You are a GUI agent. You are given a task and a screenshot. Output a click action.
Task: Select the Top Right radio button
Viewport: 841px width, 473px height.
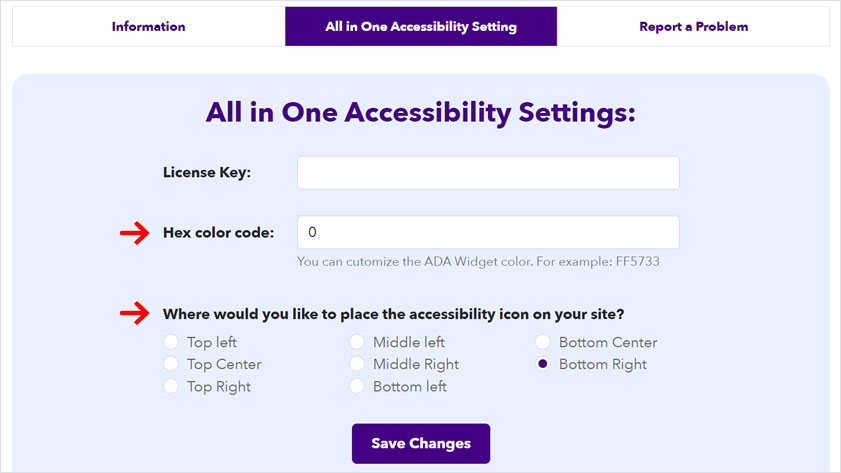pyautogui.click(x=171, y=387)
